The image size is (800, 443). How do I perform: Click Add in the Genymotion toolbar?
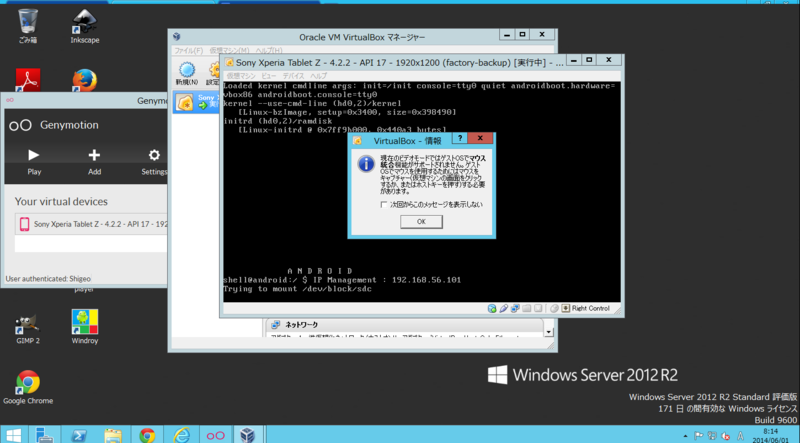[x=94, y=161]
